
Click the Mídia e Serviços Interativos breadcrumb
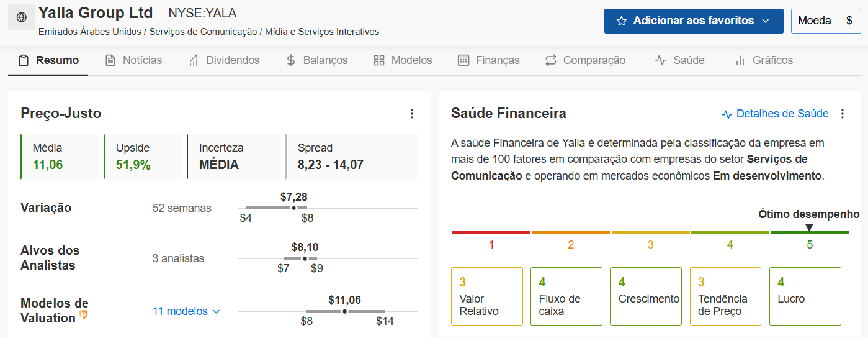(322, 32)
